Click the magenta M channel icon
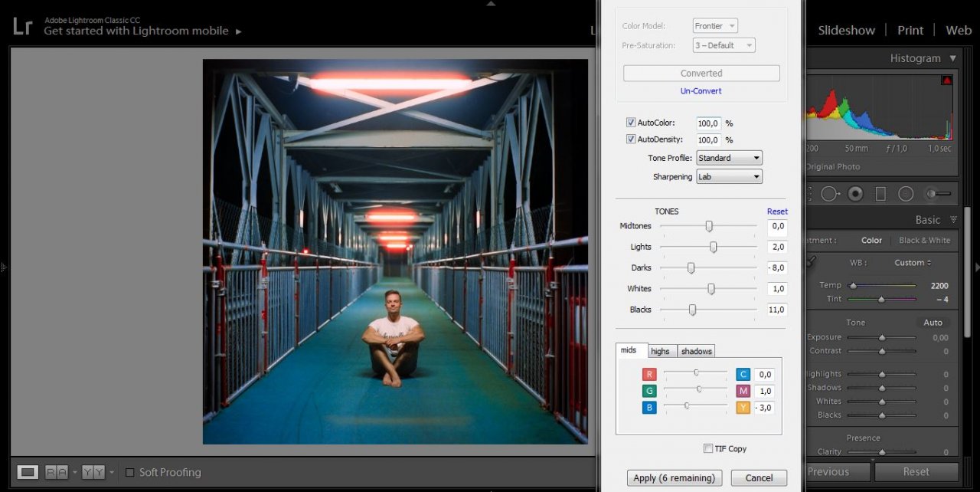This screenshot has height=492, width=980. click(743, 391)
